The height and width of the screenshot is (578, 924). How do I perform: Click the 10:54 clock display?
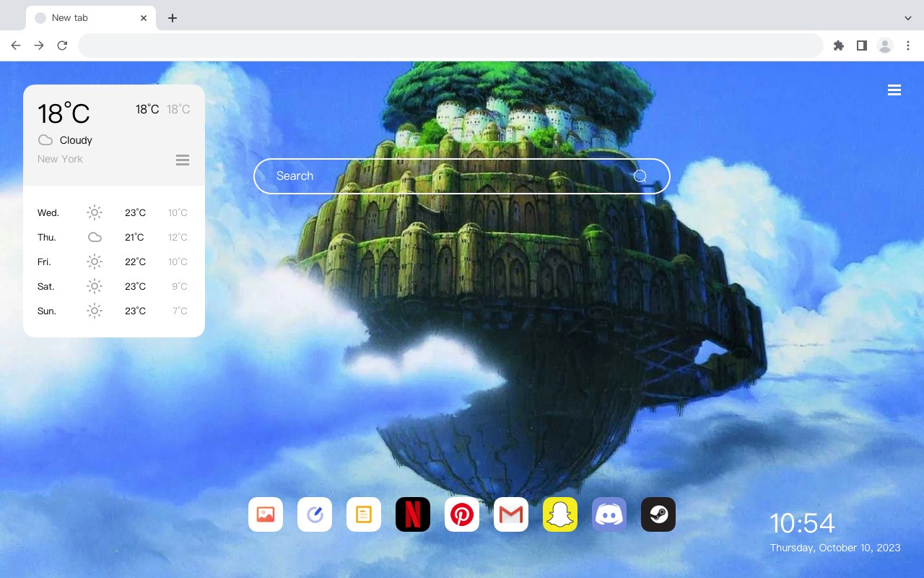802,523
